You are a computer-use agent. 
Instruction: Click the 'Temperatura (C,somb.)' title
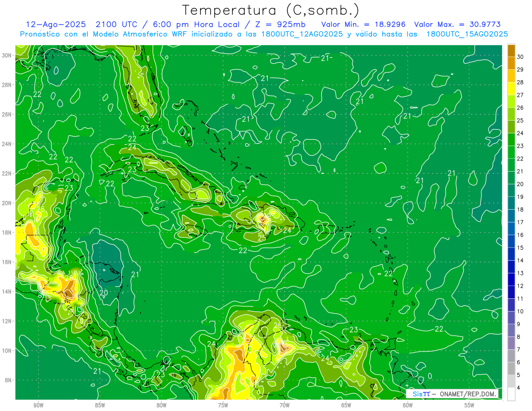click(271, 10)
